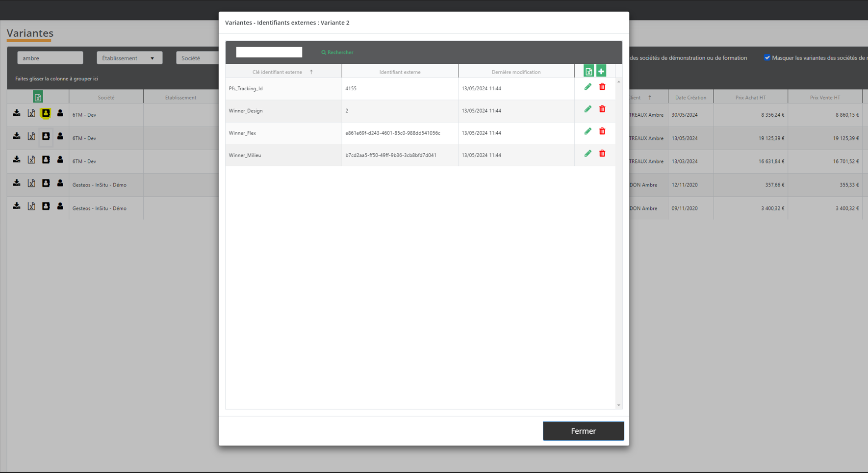Viewport: 868px width, 473px height.
Task: Click the Rechercher search link
Action: click(337, 53)
